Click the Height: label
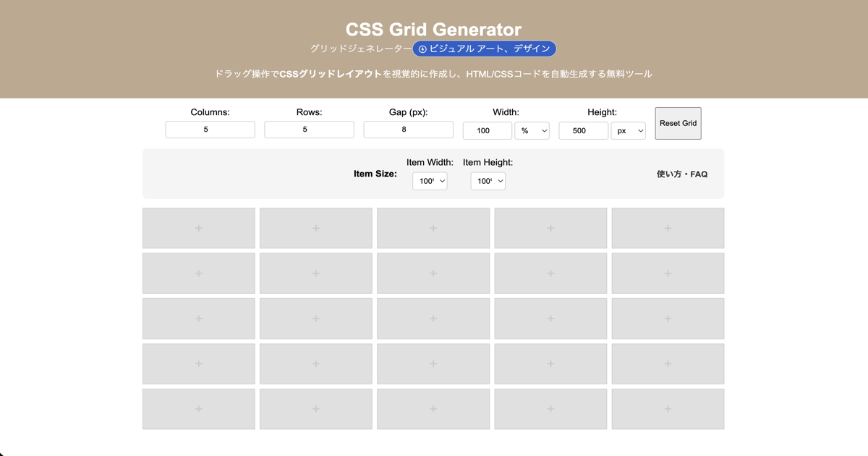 point(602,112)
